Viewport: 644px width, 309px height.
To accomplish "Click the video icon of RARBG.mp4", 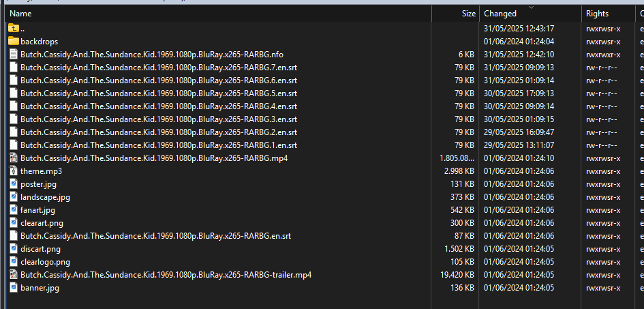I will click(14, 158).
